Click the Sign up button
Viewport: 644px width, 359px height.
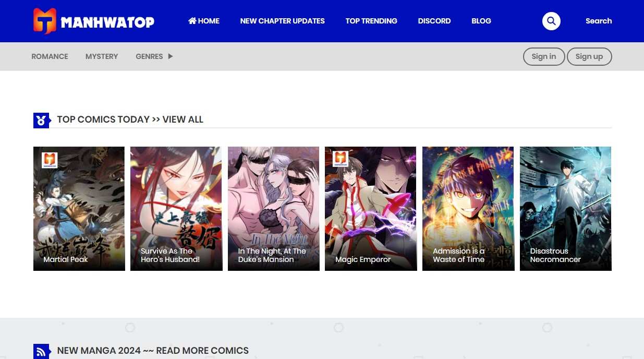(589, 56)
